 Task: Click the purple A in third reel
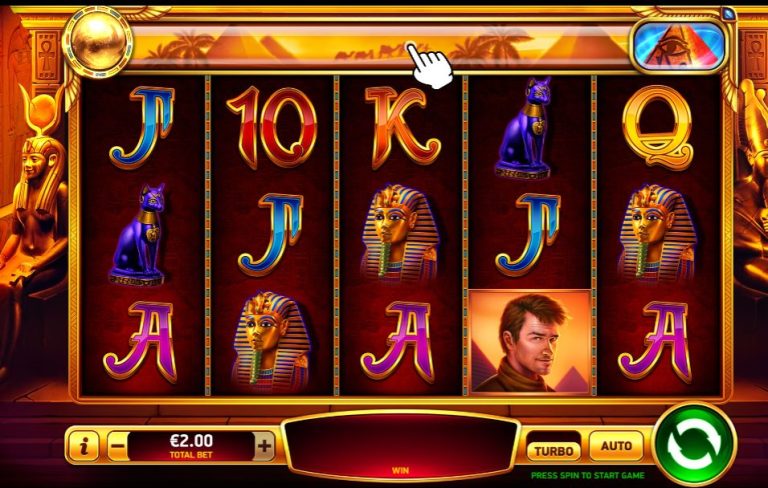399,342
